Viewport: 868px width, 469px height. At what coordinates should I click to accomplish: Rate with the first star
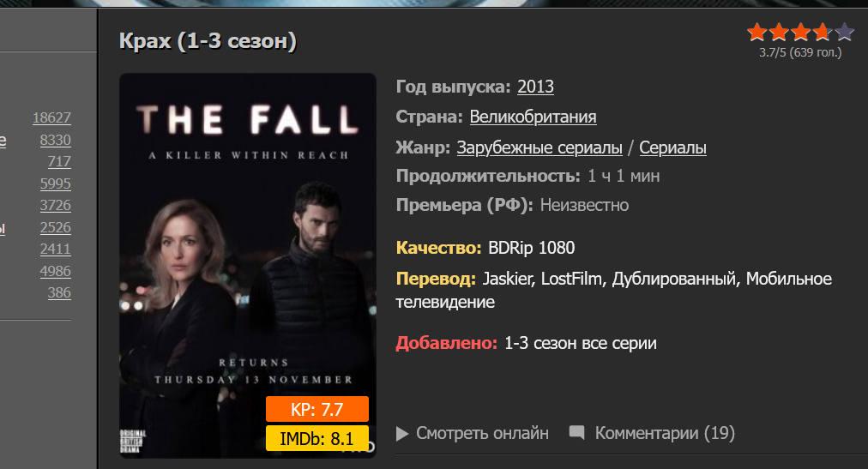756,32
